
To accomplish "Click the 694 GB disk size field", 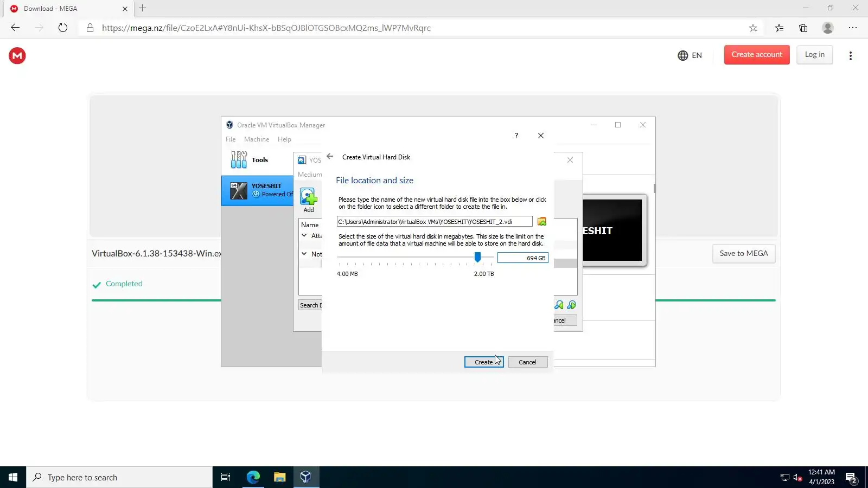I will pos(522,258).
